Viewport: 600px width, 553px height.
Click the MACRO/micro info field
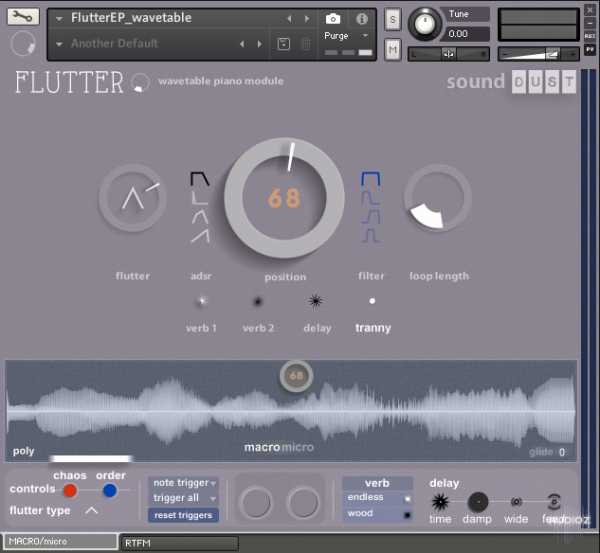point(60,541)
